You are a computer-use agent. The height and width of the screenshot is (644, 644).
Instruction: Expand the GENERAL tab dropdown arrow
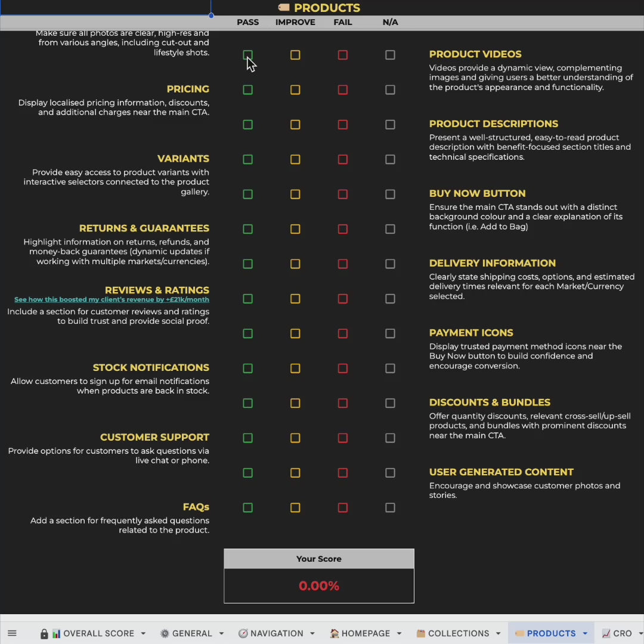(221, 633)
